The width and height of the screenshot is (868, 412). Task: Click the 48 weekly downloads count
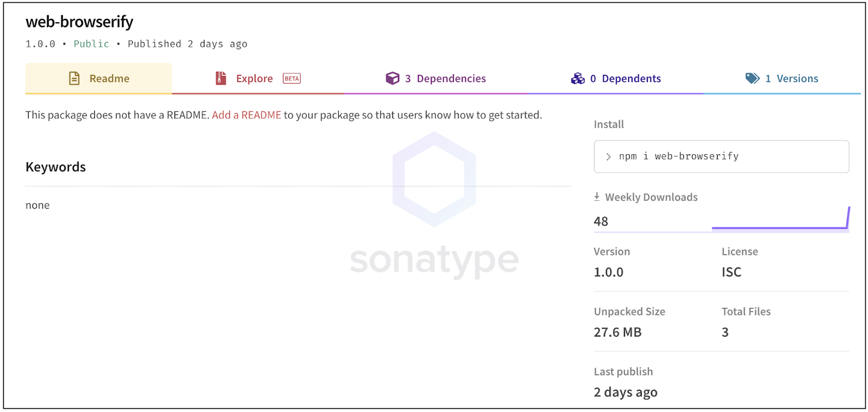coord(601,221)
